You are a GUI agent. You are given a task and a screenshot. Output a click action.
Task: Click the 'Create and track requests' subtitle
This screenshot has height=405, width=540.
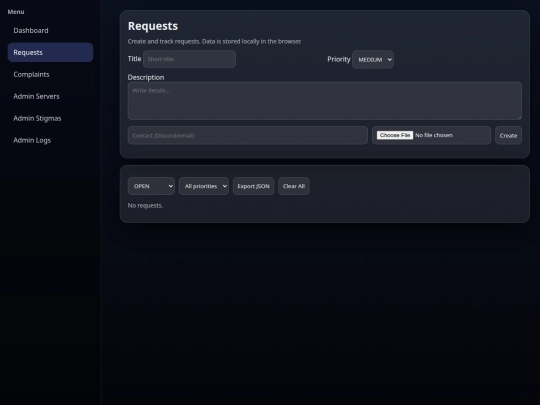click(214, 41)
